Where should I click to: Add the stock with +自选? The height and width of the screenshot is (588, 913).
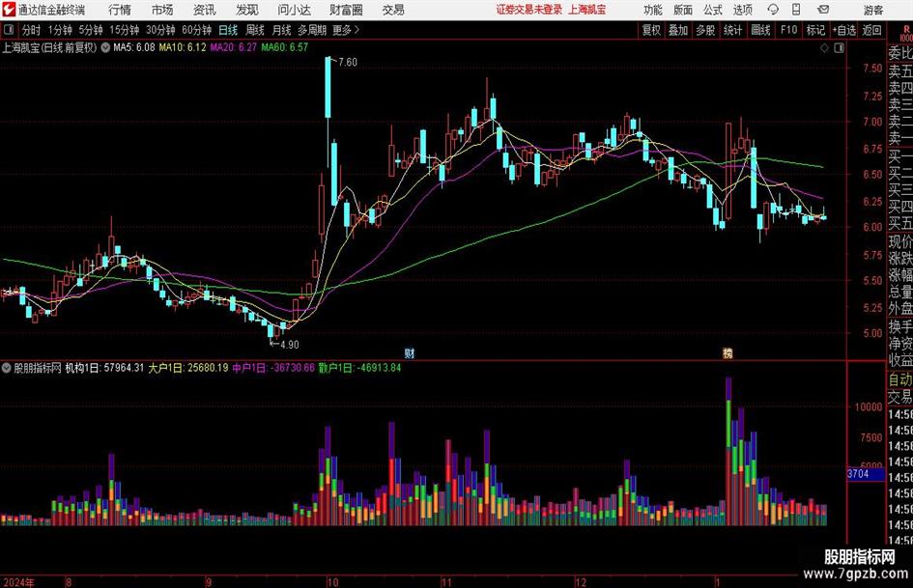point(844,30)
